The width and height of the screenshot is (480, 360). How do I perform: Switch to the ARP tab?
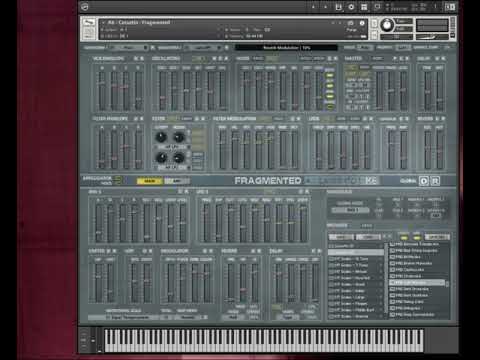[x=176, y=181]
